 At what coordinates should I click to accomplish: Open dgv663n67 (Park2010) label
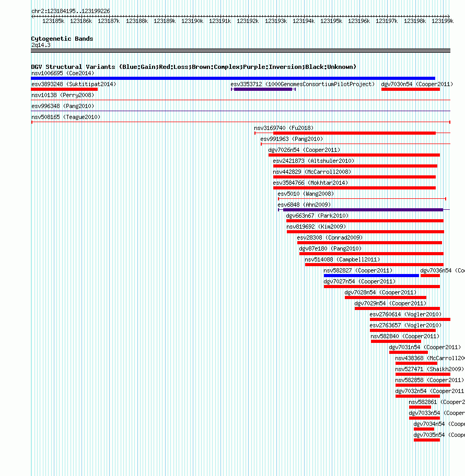pyautogui.click(x=317, y=215)
